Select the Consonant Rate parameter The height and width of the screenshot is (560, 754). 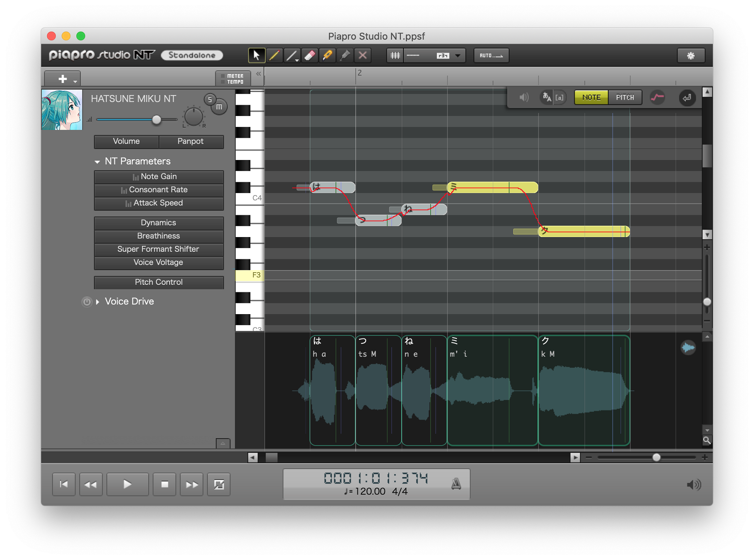pos(159,190)
